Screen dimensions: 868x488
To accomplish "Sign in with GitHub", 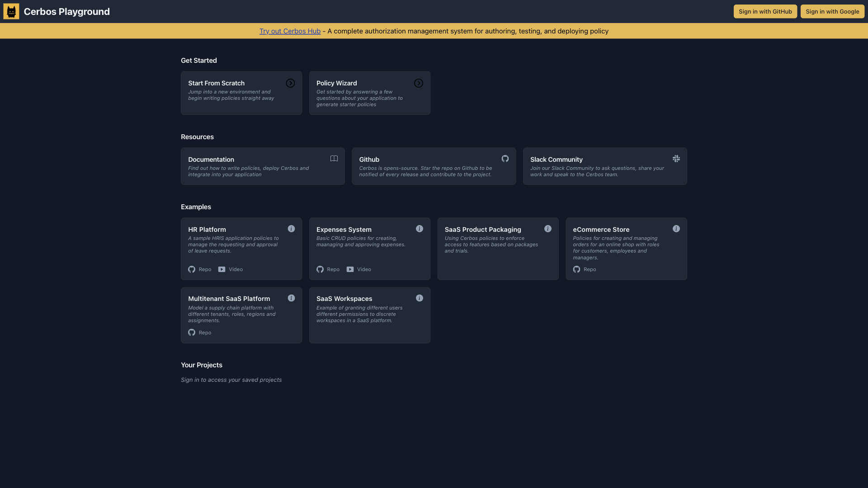I will tap(765, 12).
